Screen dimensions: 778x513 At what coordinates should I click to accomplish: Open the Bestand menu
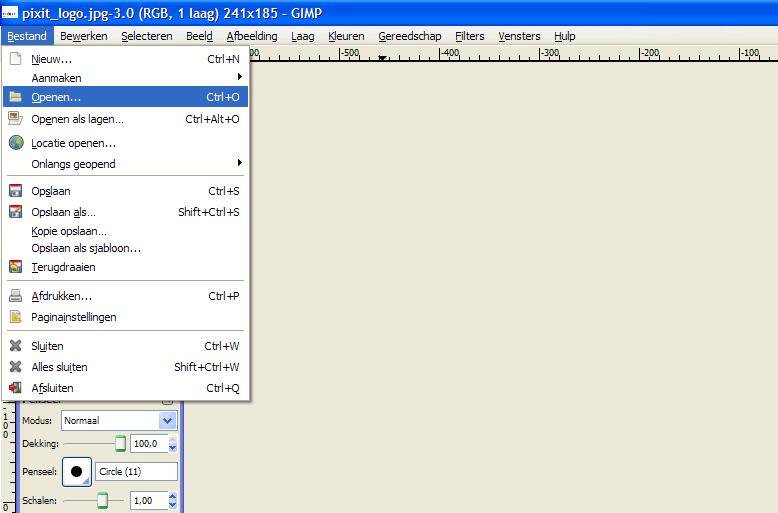(27, 36)
